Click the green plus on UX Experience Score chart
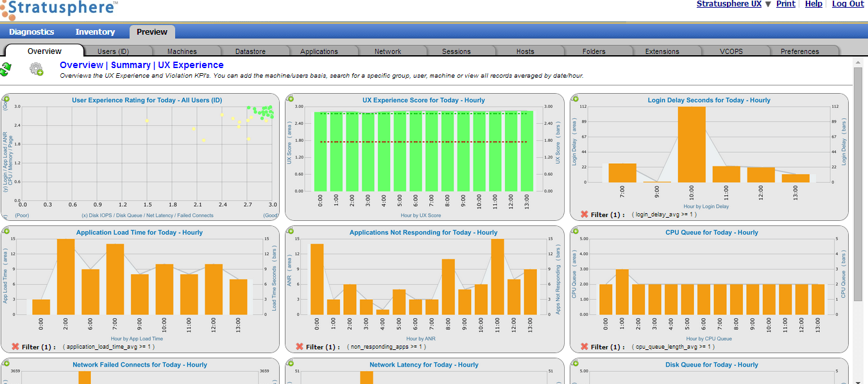This screenshot has width=868, height=384. pos(290,98)
